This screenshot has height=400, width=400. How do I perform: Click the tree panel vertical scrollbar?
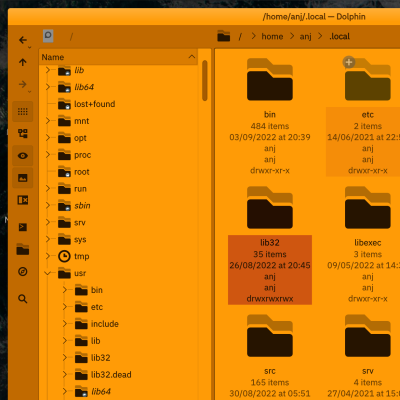205,80
